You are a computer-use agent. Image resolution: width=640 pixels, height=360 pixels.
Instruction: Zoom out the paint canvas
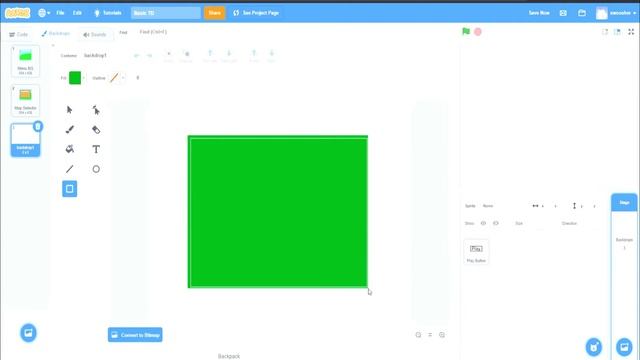click(418, 335)
